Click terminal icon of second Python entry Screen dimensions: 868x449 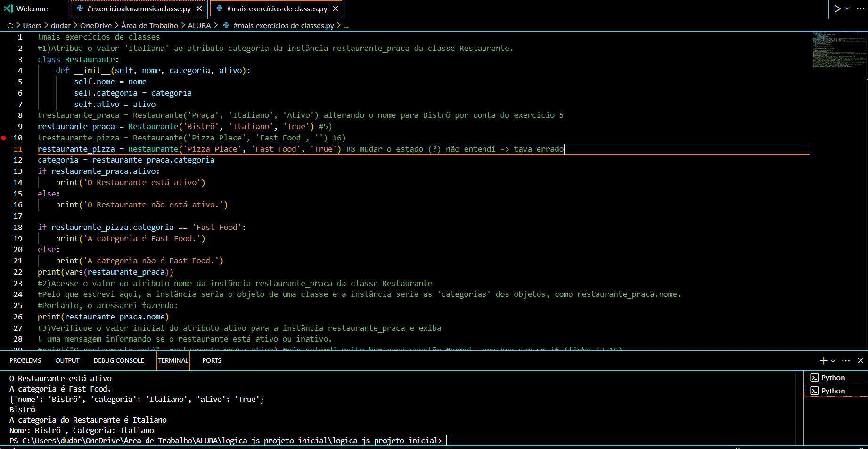point(814,391)
